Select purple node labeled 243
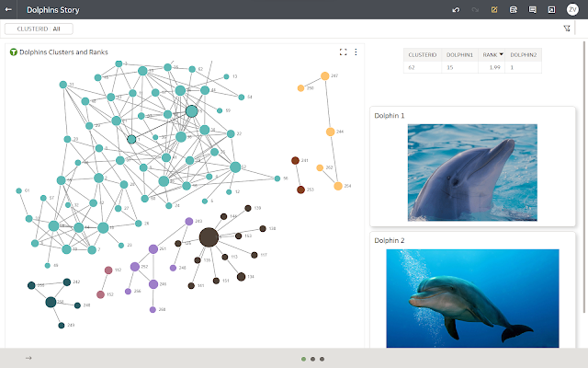This screenshot has height=368, width=588. click(189, 221)
